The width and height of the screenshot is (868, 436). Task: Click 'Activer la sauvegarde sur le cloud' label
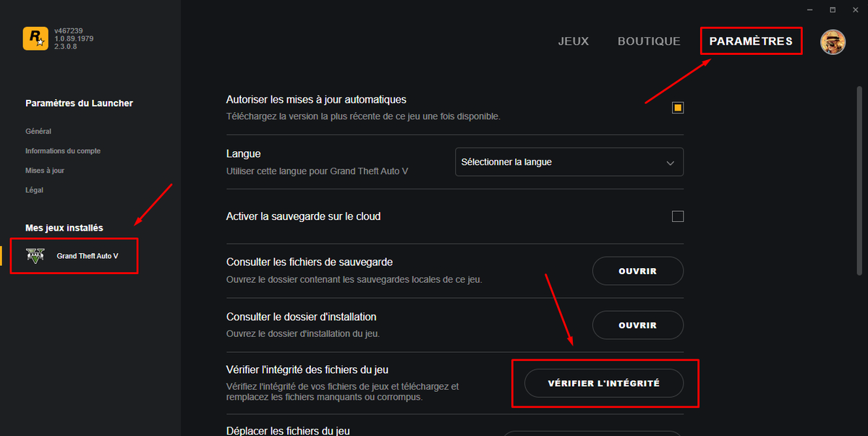tap(303, 216)
